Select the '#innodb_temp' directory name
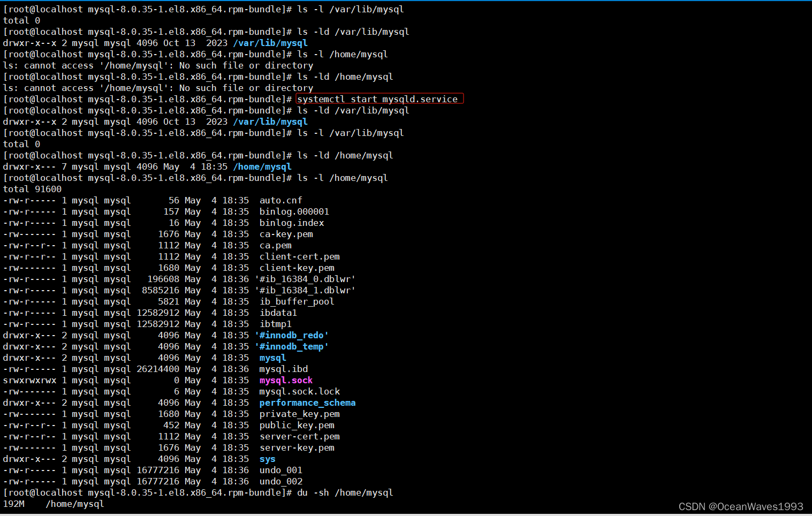812x516 pixels. click(x=292, y=346)
